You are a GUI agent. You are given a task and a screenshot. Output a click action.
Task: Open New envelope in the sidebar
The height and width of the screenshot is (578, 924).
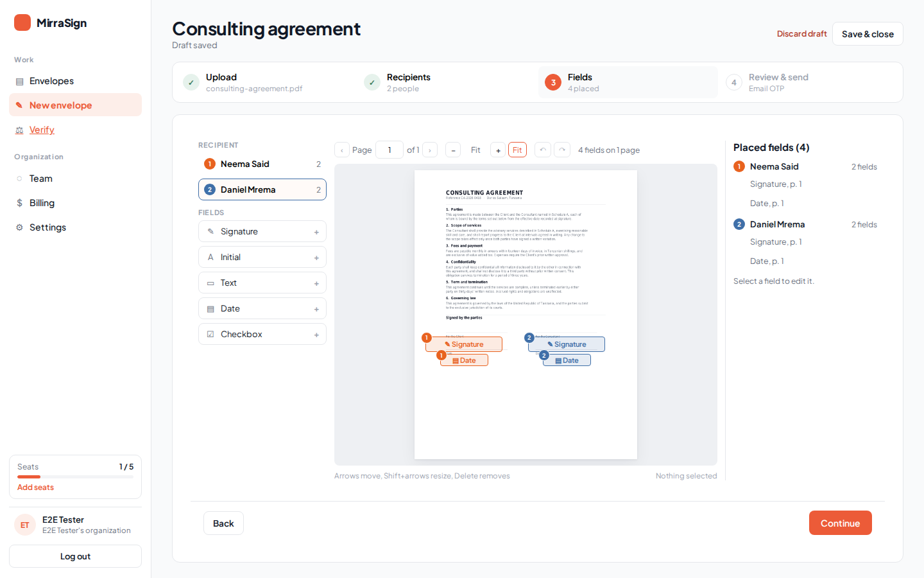click(75, 105)
